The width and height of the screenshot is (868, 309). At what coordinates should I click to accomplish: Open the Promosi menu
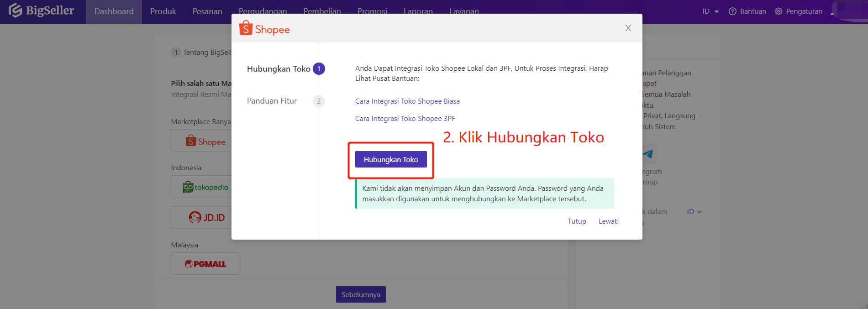[372, 11]
